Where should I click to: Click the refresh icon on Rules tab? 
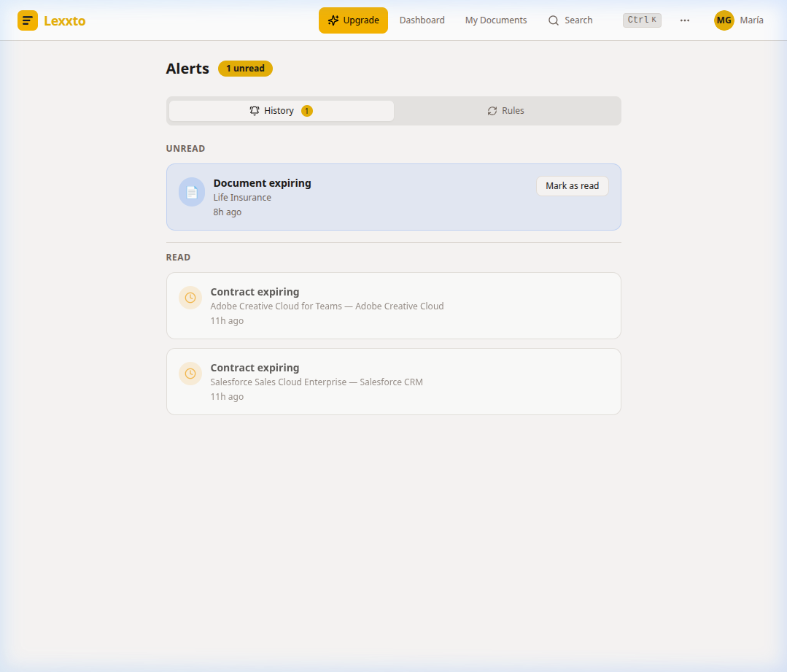click(492, 111)
